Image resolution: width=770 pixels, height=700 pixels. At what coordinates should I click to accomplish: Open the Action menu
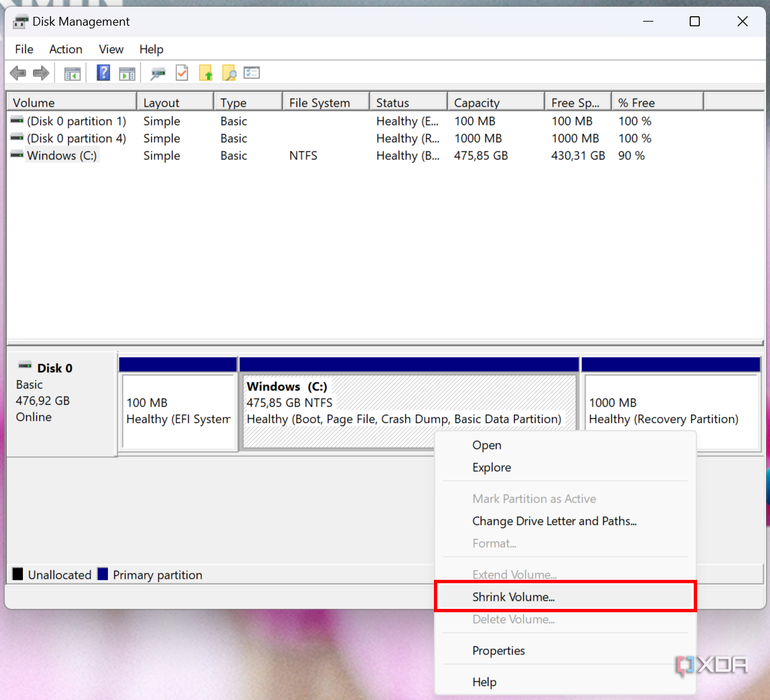point(65,49)
